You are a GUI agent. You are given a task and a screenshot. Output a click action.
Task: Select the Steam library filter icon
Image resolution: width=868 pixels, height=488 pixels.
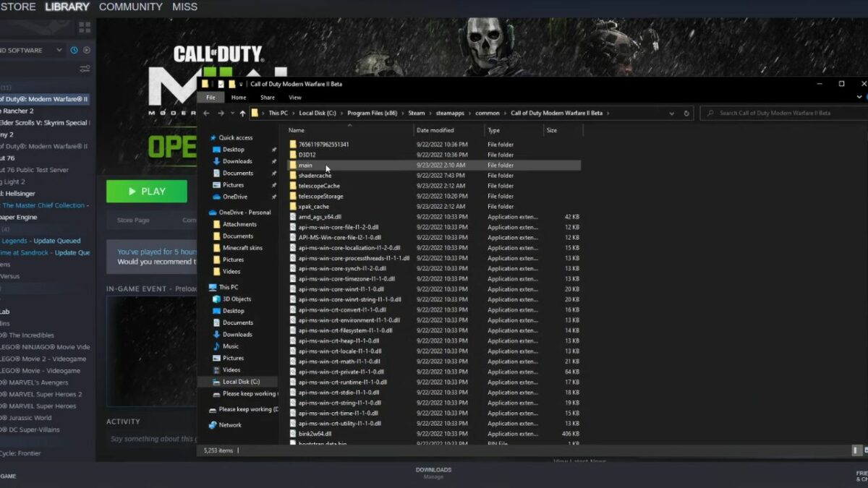(x=85, y=69)
